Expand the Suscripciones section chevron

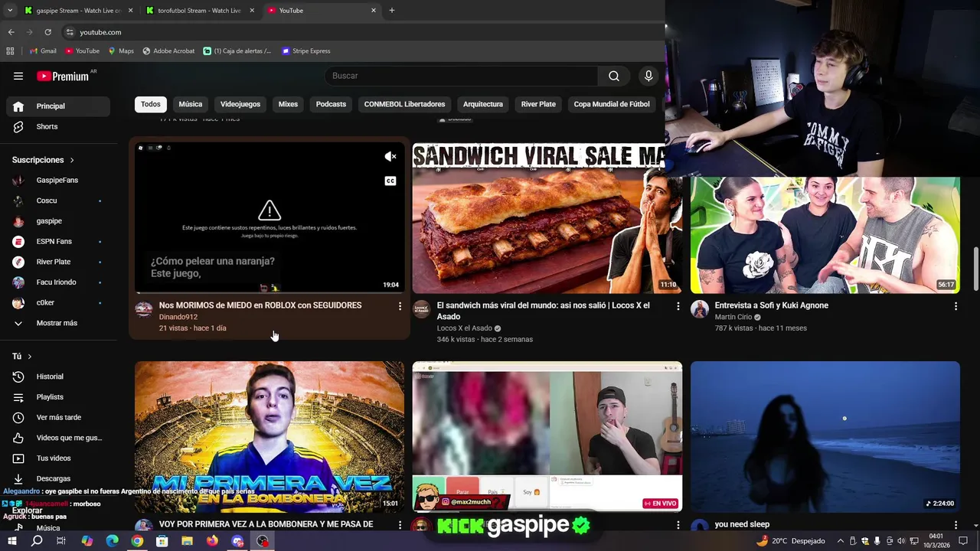click(x=72, y=160)
